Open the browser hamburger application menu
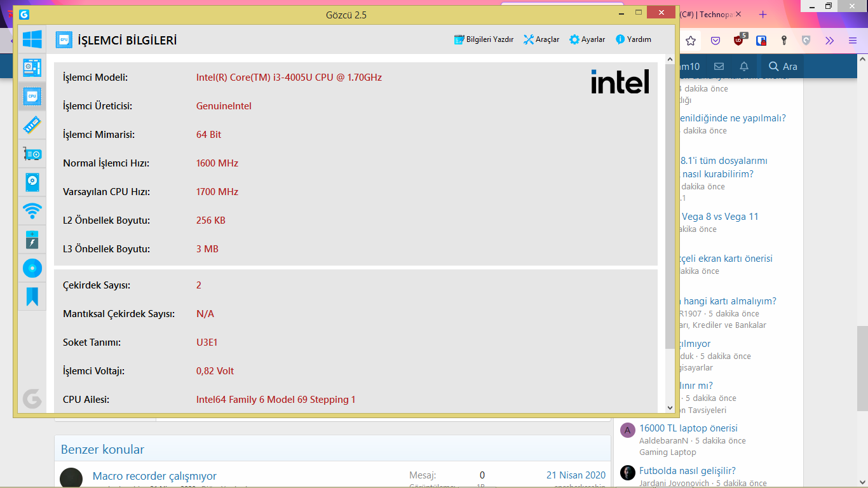Image resolution: width=868 pixels, height=488 pixels. [853, 41]
